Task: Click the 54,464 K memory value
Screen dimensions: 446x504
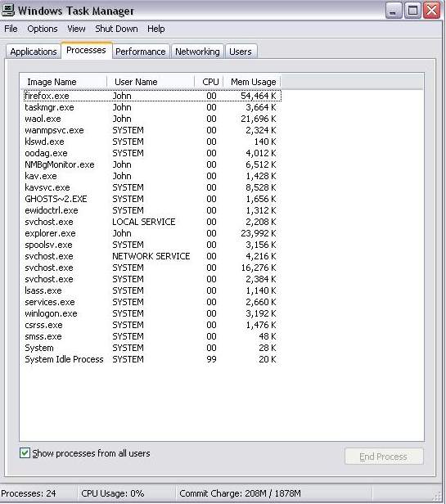Action: [259, 96]
